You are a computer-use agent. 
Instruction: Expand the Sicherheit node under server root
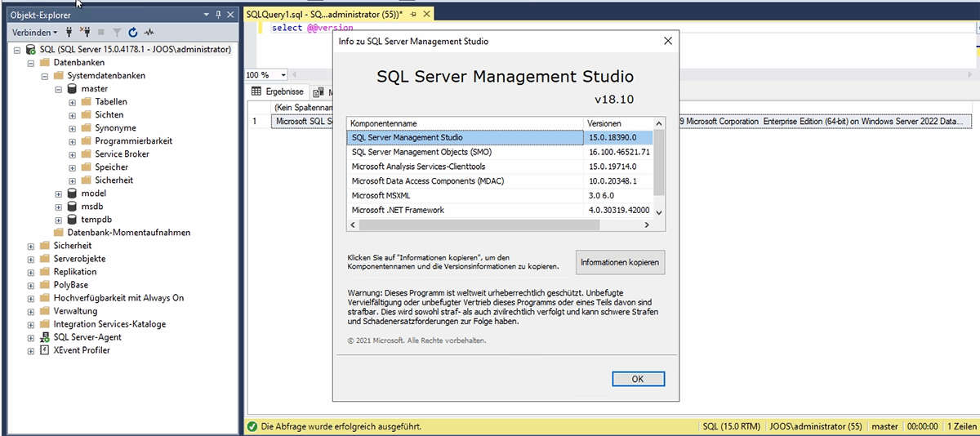coord(31,246)
